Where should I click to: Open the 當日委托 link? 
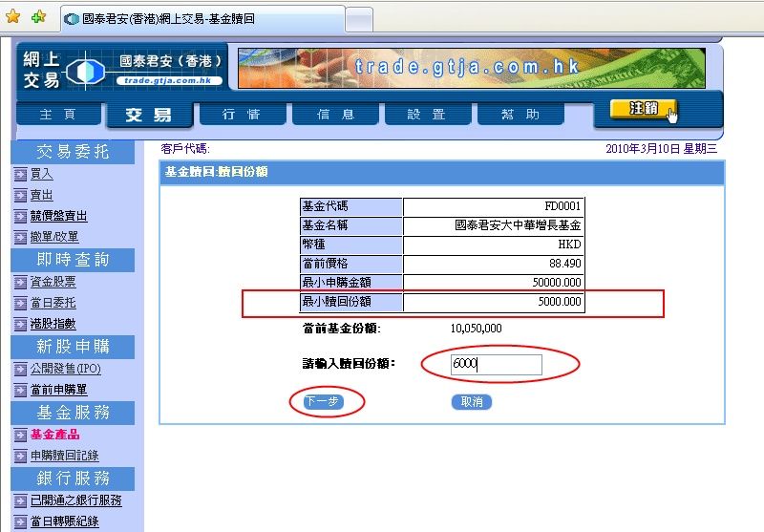coord(53,303)
